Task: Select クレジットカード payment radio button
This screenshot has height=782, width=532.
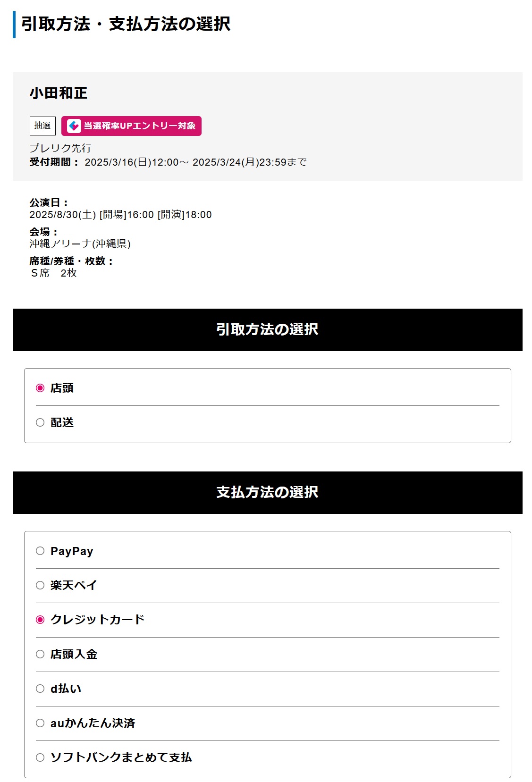Action: [40, 620]
